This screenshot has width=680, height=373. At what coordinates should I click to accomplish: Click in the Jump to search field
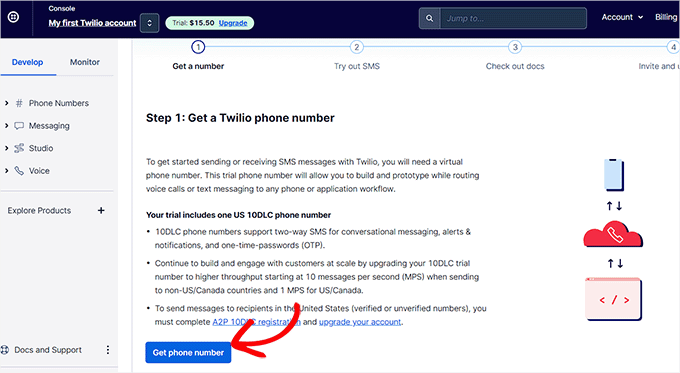pyautogui.click(x=513, y=18)
